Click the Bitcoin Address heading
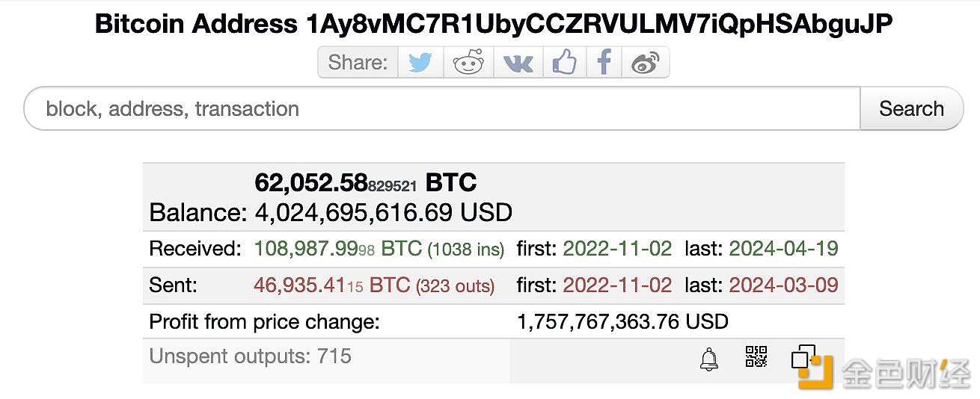Image resolution: width=980 pixels, height=399 pixels. [493, 24]
